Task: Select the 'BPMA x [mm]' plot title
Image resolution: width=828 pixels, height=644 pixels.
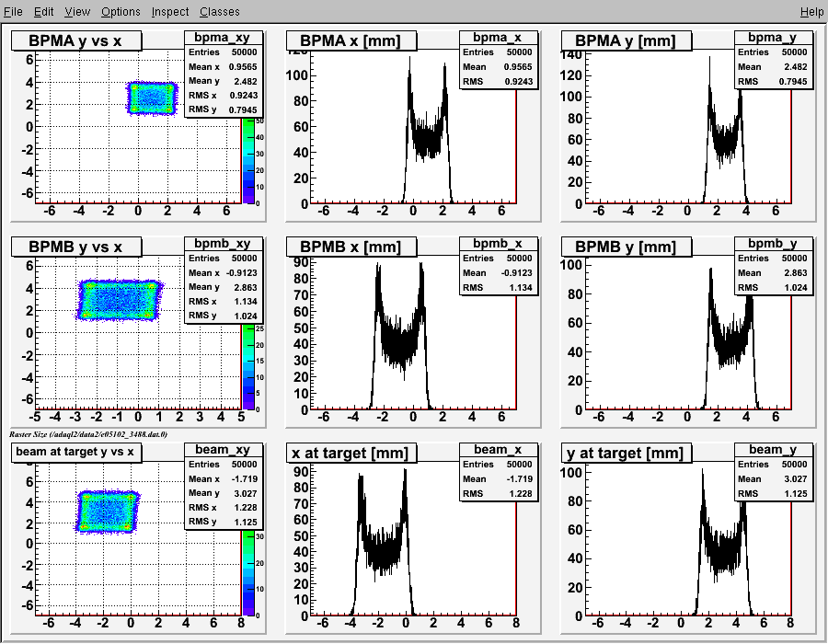Action: pyautogui.click(x=351, y=41)
